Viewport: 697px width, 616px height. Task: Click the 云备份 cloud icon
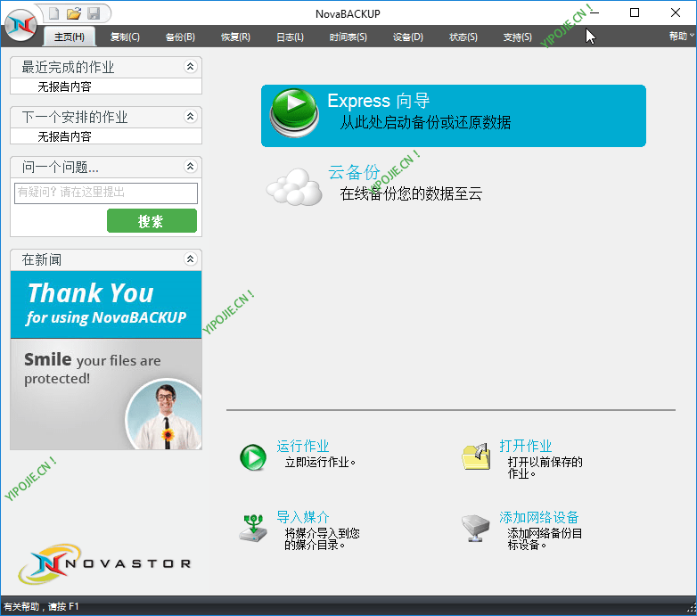click(295, 186)
